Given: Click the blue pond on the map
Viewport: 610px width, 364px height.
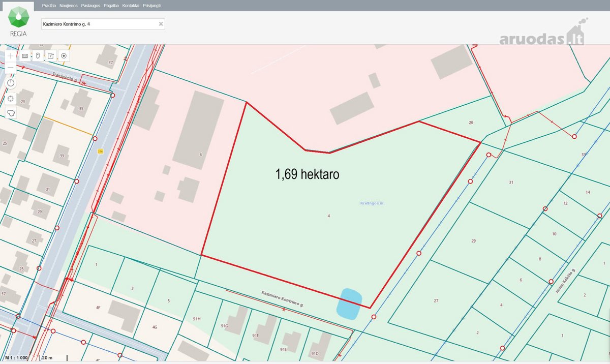Looking at the screenshot, I should tap(350, 304).
